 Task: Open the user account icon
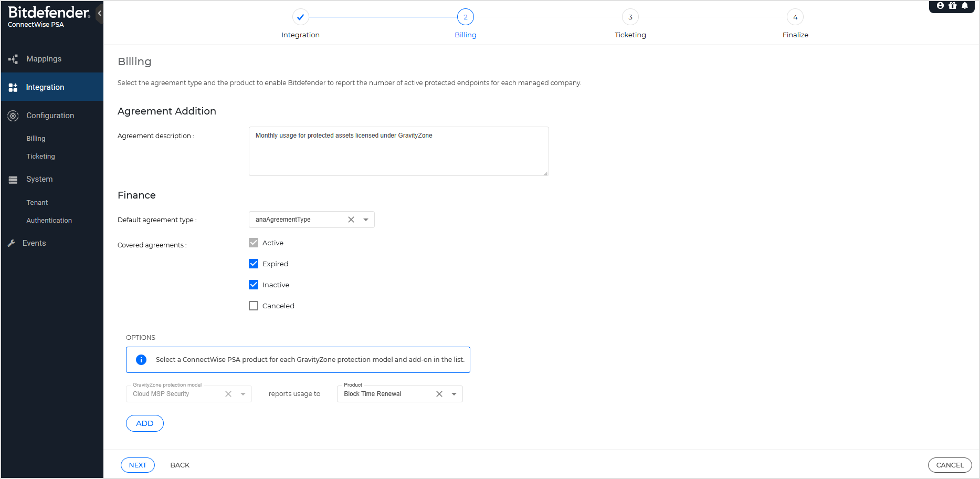[x=940, y=6]
